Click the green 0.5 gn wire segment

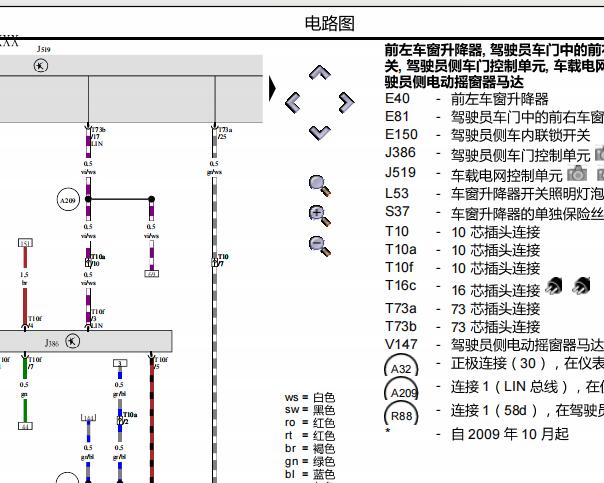click(x=25, y=411)
